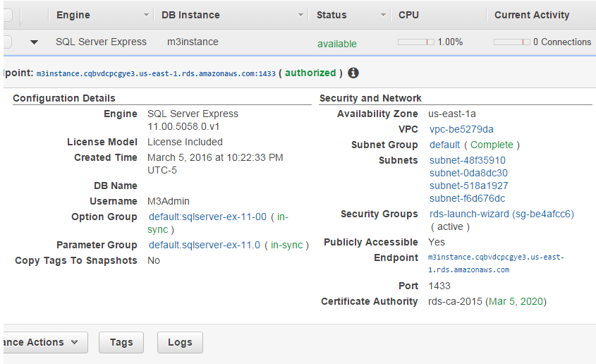Click the 'authorized' status text
Viewport: 596px width, 364px height.
point(310,73)
